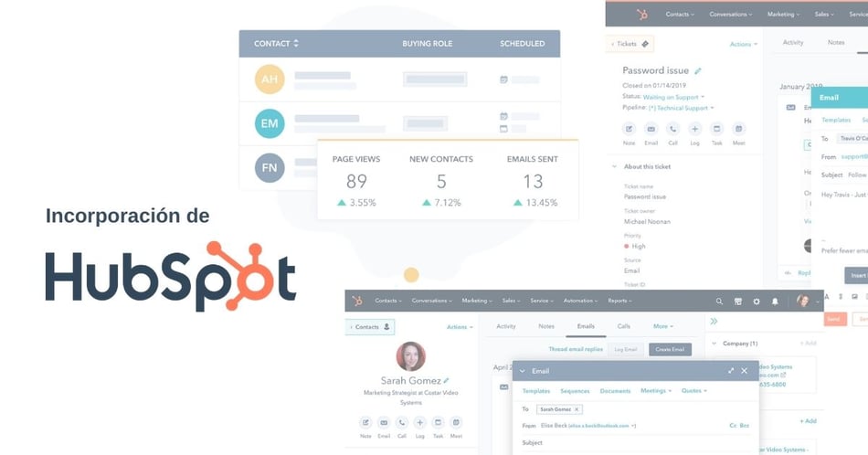Collapse the right sidebar with double chevron
This screenshot has height=455, width=868.
point(715,321)
